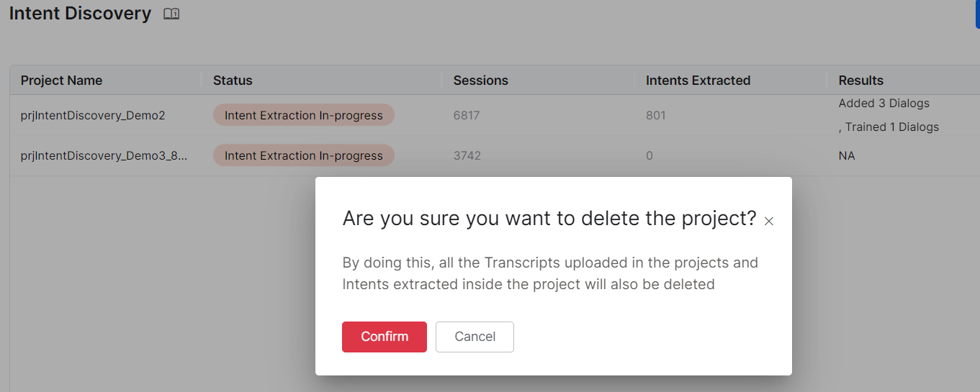Cancel the project deletion
Viewport: 980px width, 392px height.
(x=475, y=337)
